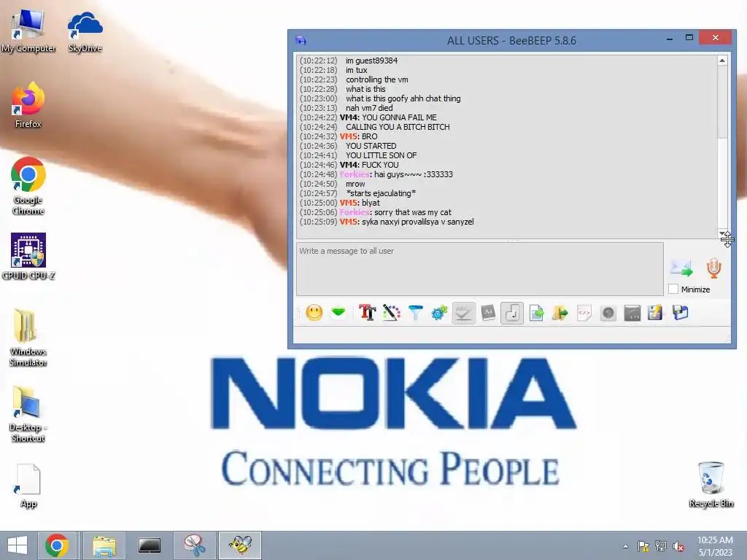The height and width of the screenshot is (560, 747).
Task: Click the blue filter funnel icon
Action: 415,313
